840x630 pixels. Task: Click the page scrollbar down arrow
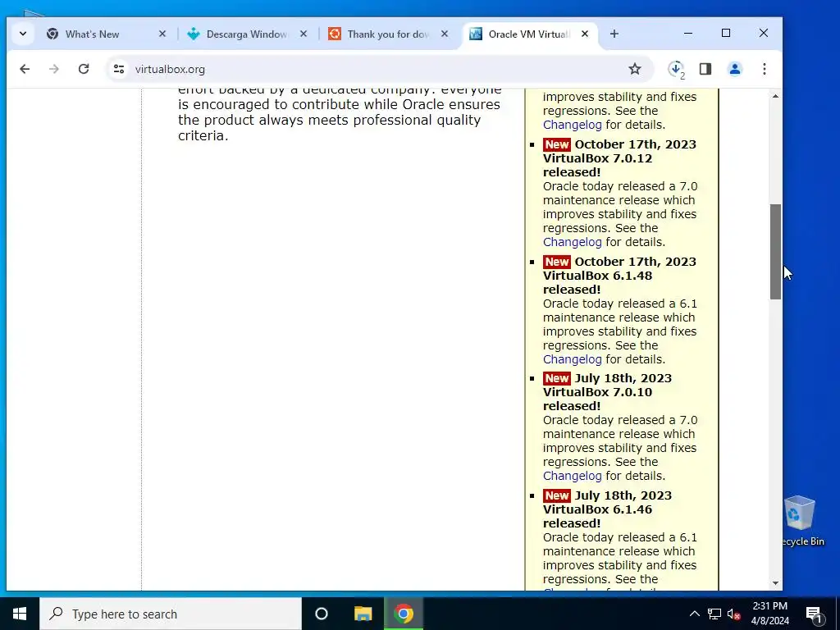coord(775,583)
